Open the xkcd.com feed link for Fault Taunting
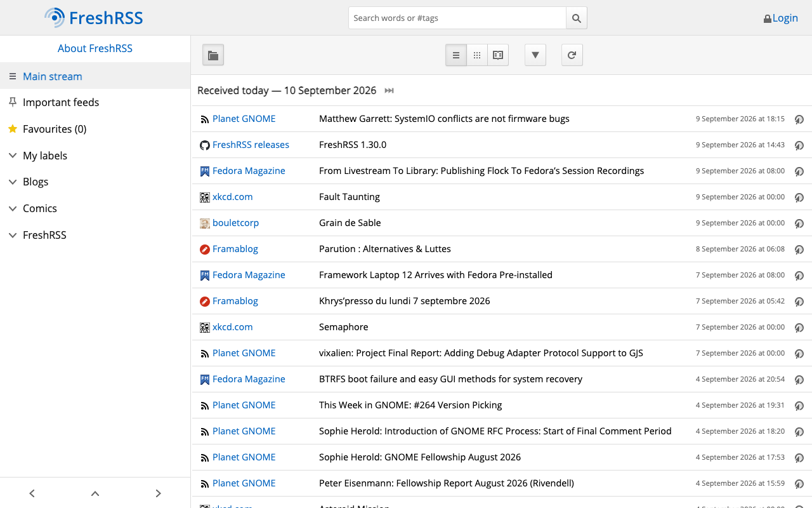The width and height of the screenshot is (812, 508). click(232, 197)
